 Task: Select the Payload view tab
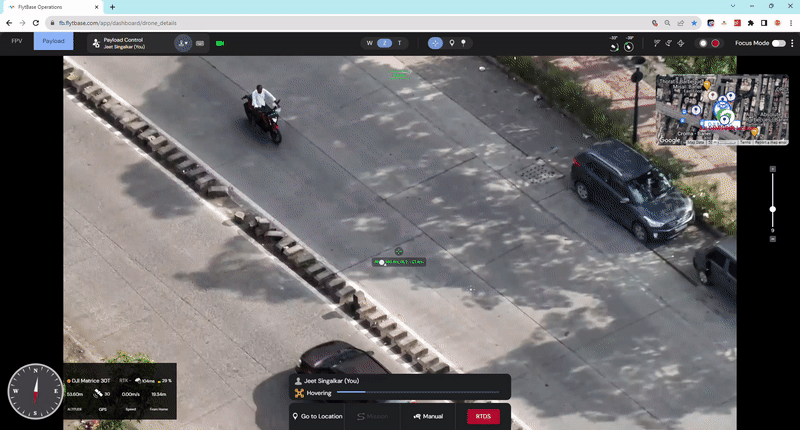pos(53,41)
